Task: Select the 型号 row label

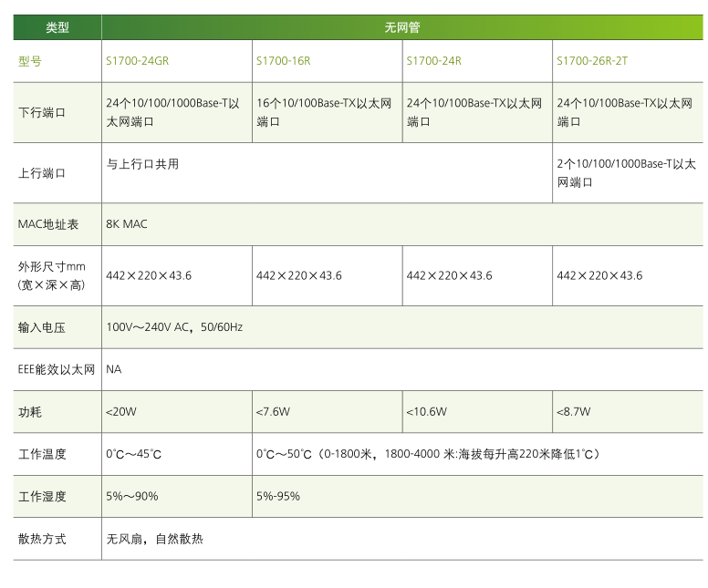Action: (30, 61)
